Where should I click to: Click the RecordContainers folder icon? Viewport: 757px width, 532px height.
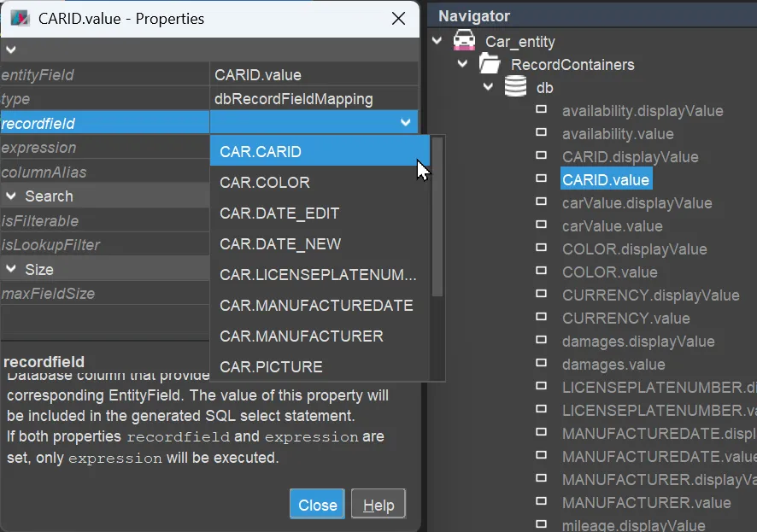[x=490, y=64]
